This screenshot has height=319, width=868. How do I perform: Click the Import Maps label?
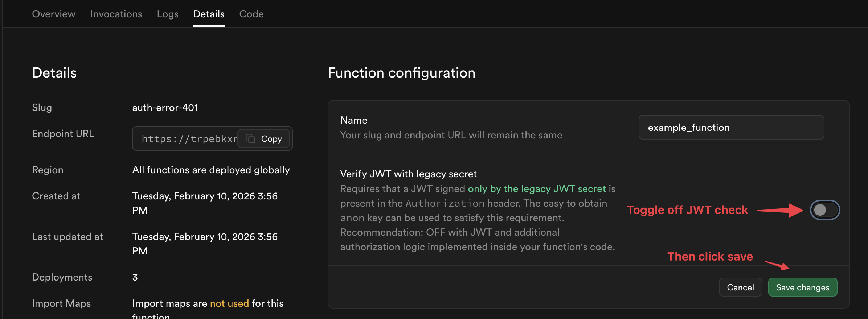tap(61, 303)
